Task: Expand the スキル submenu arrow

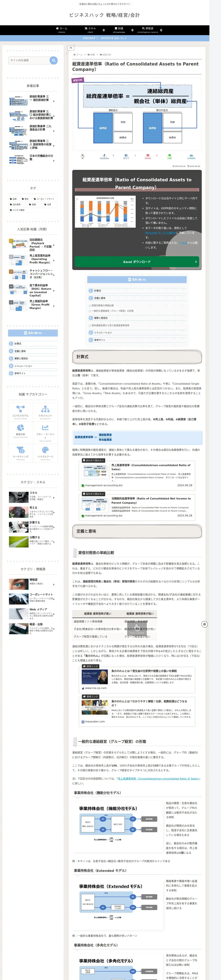Action: [104, 30]
